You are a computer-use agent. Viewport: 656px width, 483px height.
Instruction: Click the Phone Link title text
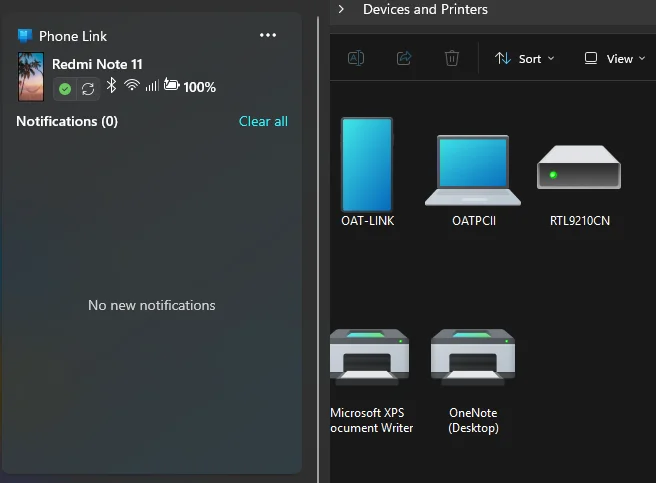click(73, 36)
